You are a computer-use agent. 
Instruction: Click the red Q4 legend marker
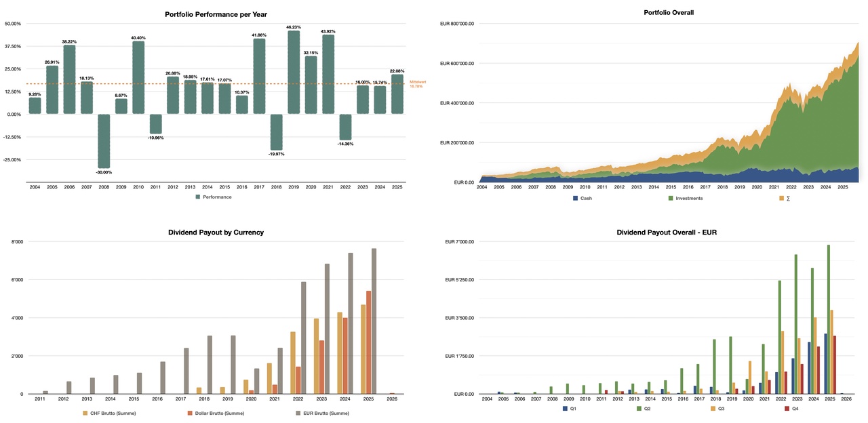click(787, 409)
